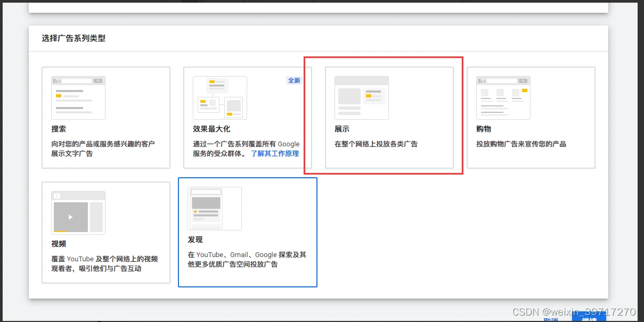
Task: Click description 投放购物广告来宣传您的产品
Action: [521, 144]
